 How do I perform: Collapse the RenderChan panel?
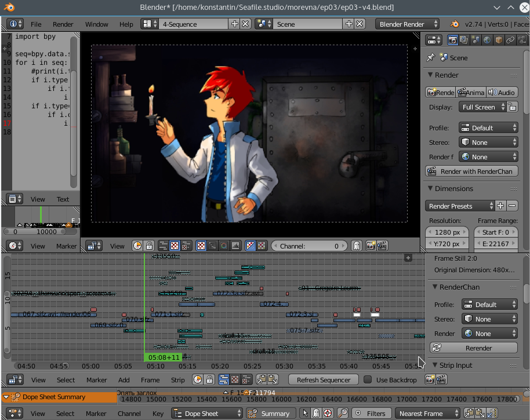click(435, 287)
